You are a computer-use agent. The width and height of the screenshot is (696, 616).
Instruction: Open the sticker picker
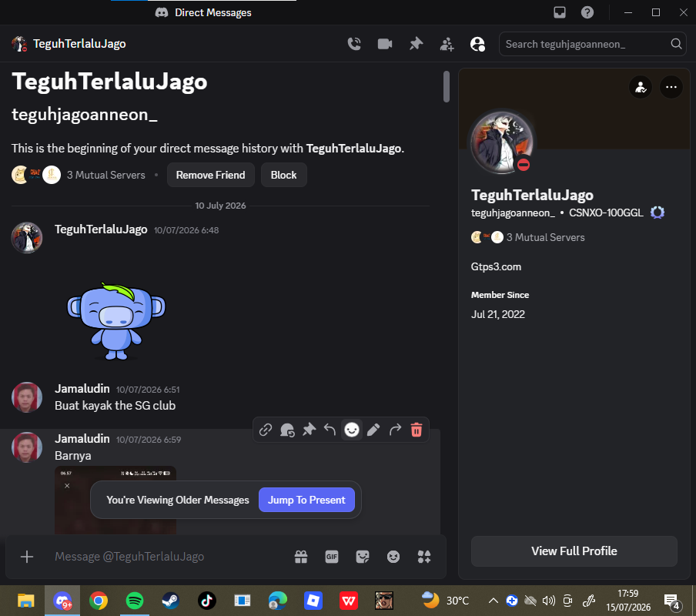[362, 557]
